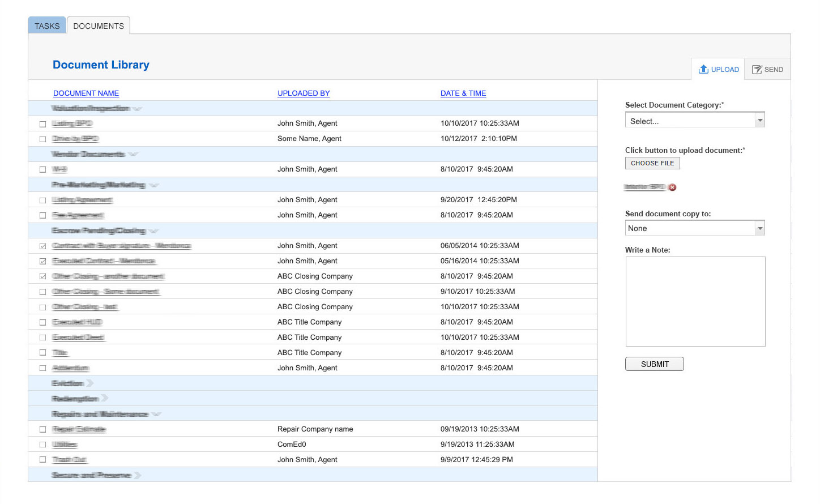Expand the Secure and Preserve section
This screenshot has height=504, width=820.
coord(138,475)
